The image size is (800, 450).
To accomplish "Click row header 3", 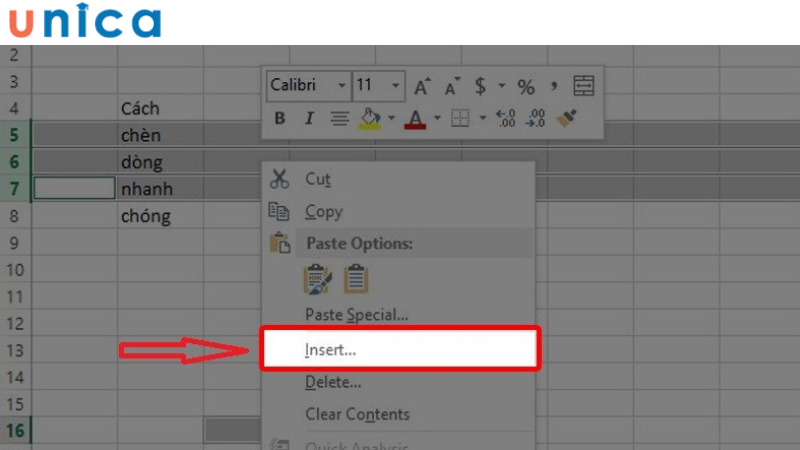I will pyautogui.click(x=15, y=82).
